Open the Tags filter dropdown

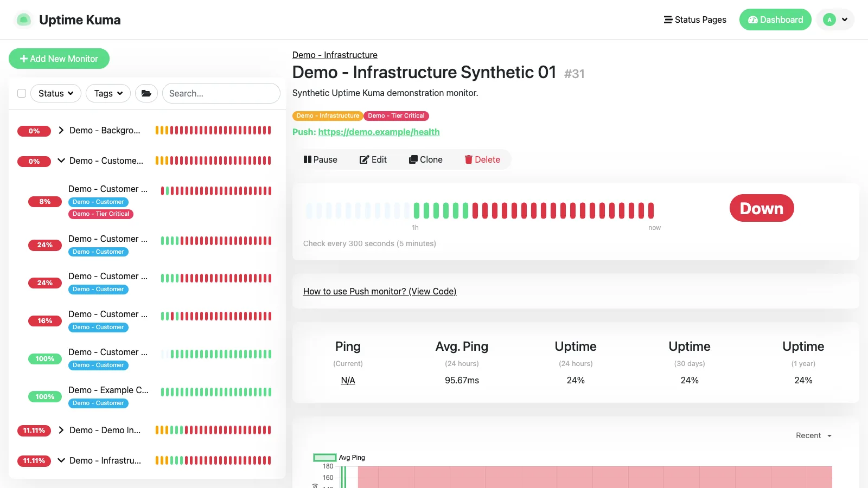pyautogui.click(x=108, y=93)
